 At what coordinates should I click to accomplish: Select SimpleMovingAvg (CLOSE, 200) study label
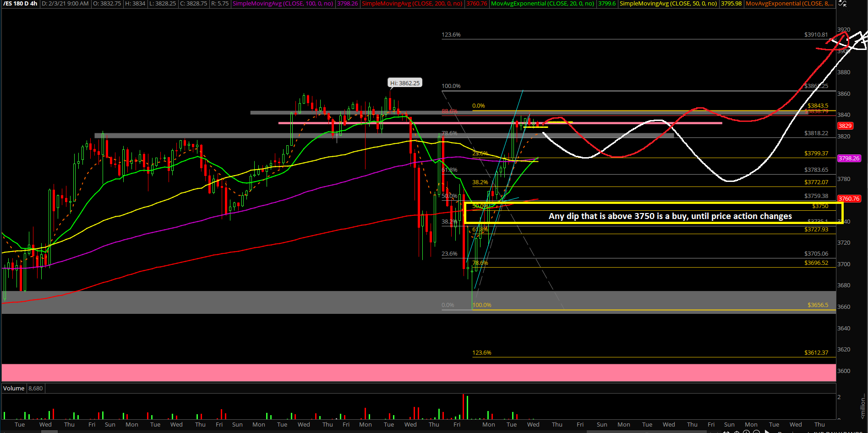click(412, 4)
